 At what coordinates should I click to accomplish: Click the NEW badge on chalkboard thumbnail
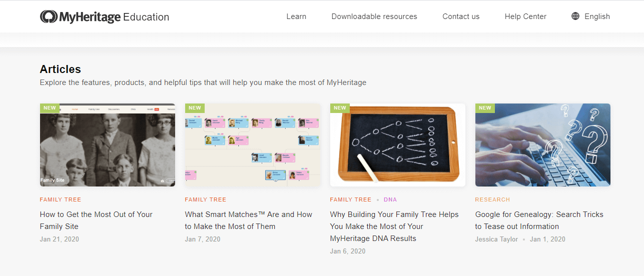pyautogui.click(x=340, y=108)
